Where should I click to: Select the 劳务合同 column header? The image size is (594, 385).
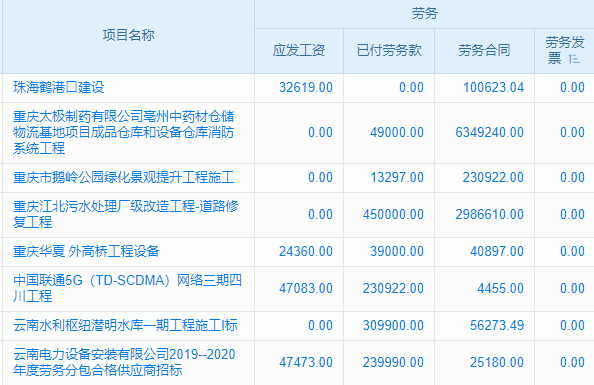pyautogui.click(x=484, y=50)
